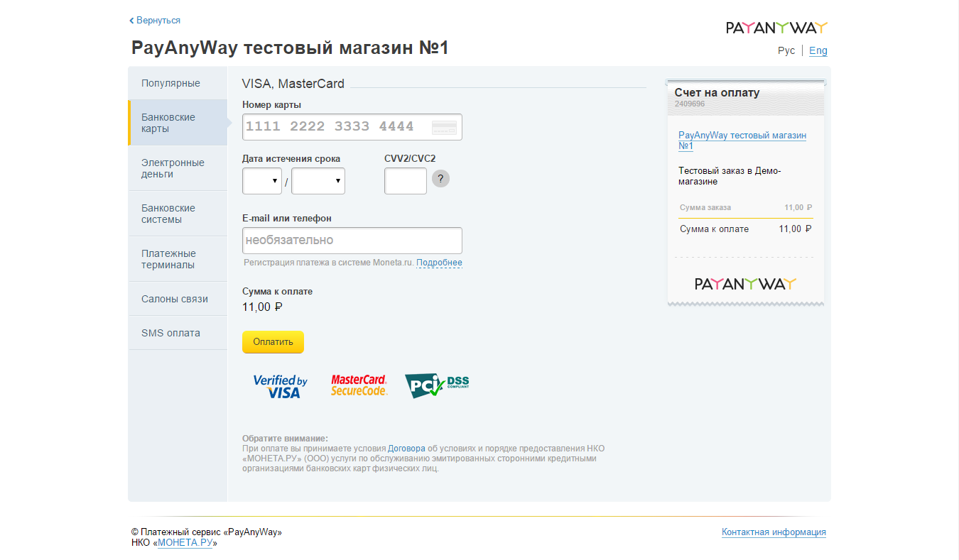Image resolution: width=959 pixels, height=560 pixels.
Task: Click the back chevron next to Вернуться
Action: click(131, 20)
